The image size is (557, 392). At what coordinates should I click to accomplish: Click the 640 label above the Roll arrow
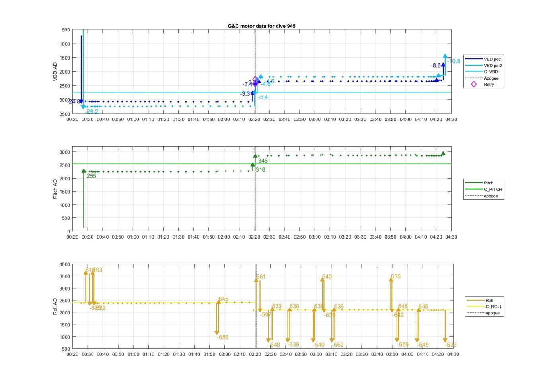pos(327,277)
